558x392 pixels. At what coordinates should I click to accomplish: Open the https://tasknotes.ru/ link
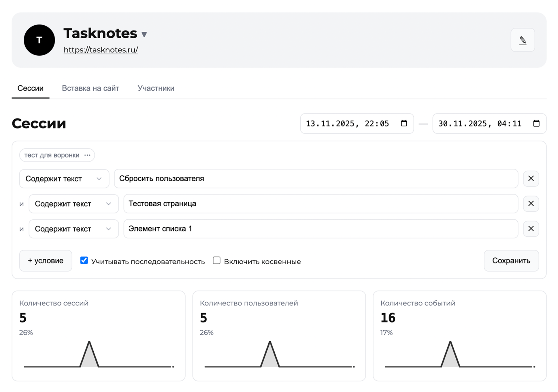[101, 50]
